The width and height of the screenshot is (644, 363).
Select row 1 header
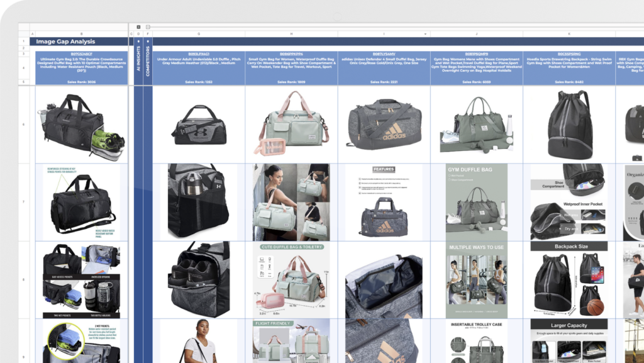(x=23, y=42)
